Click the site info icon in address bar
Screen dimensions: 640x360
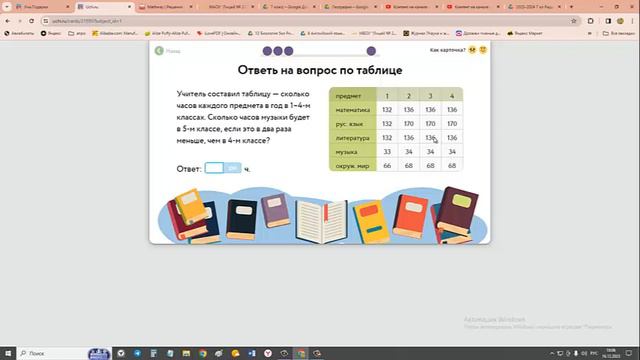46,21
